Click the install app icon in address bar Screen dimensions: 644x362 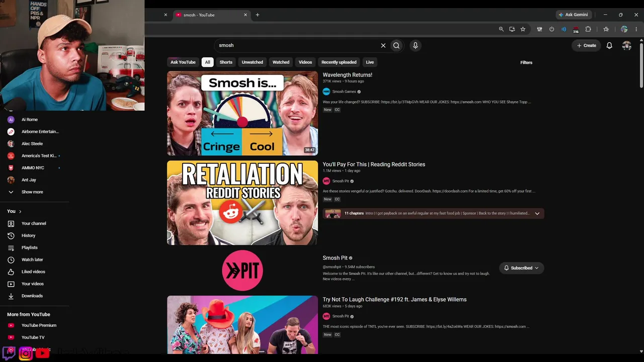pyautogui.click(x=512, y=29)
